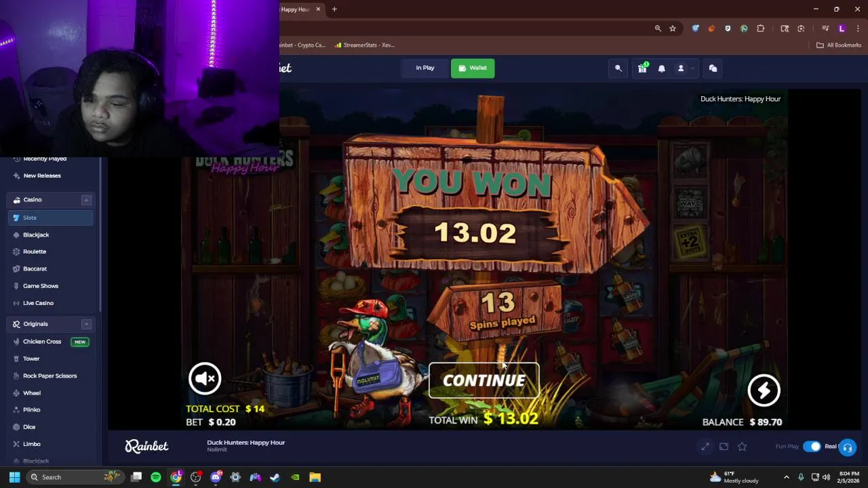Unmute the game sound speaker button

(205, 378)
